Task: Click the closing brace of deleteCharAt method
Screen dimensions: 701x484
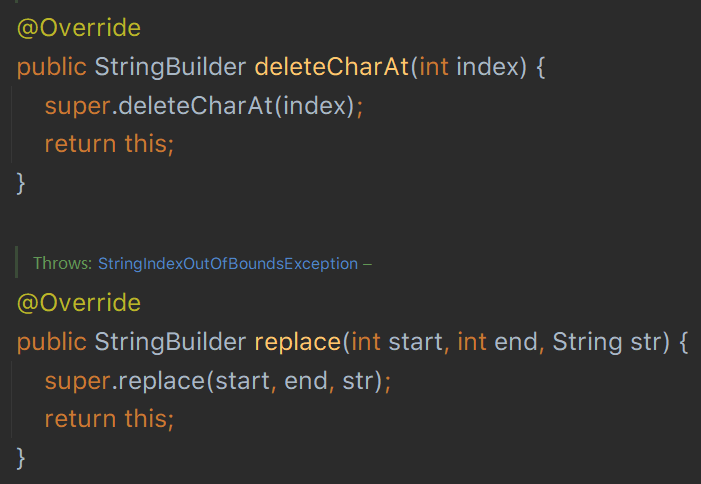Action: coord(21,182)
